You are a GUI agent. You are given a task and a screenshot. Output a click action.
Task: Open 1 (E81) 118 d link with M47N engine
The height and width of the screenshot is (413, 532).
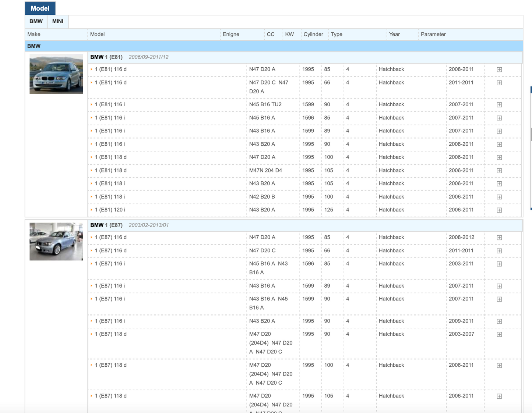coord(111,170)
